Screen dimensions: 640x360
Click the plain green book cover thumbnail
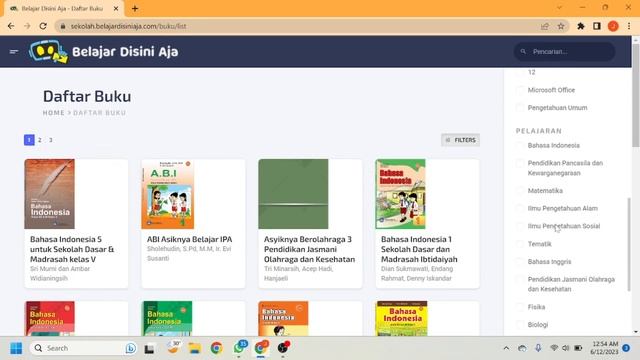click(x=293, y=194)
